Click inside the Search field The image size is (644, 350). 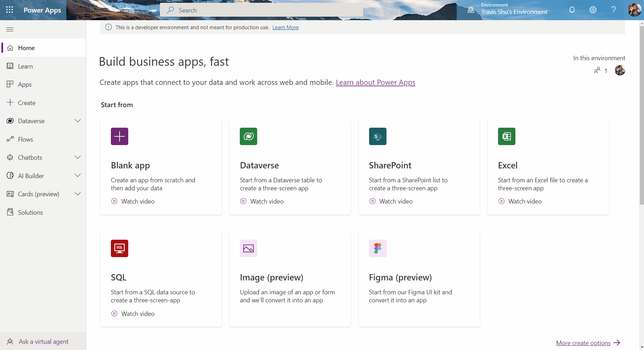(x=261, y=10)
